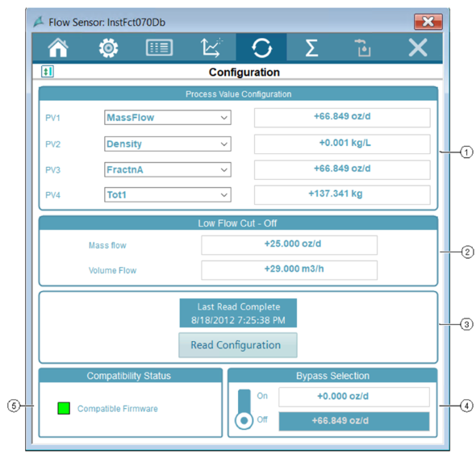Click the Bypass Selection header

click(332, 376)
